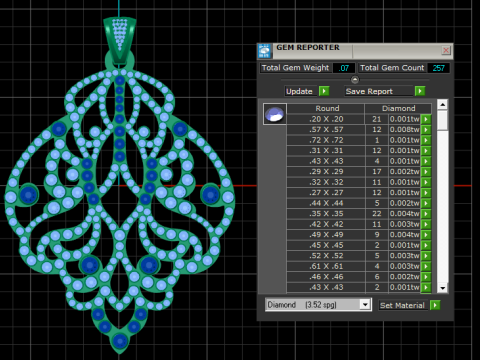Click the Total Gem Count value 257
Screen dimensions: 480x360
click(438, 68)
